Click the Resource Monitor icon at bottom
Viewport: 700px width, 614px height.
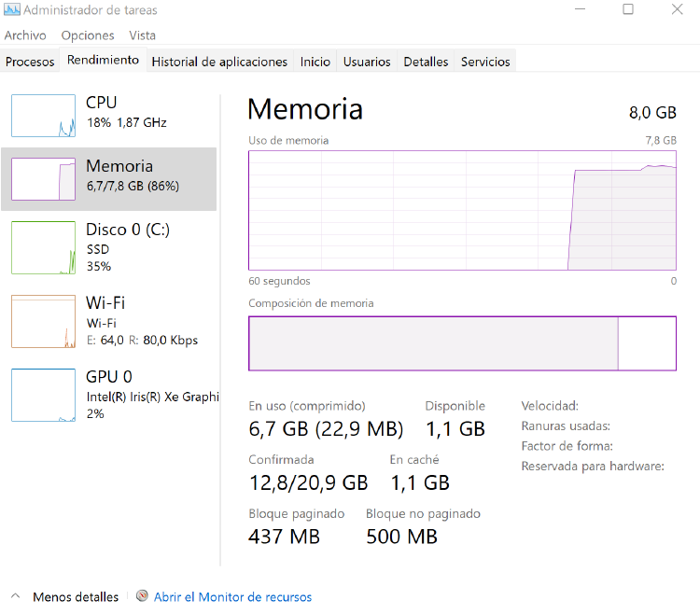click(x=142, y=596)
